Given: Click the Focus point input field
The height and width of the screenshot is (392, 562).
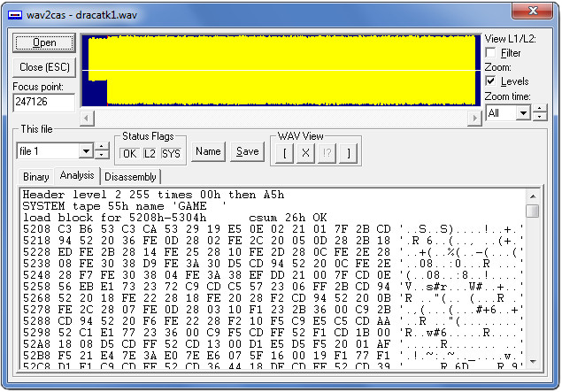Looking at the screenshot, I should tap(44, 103).
